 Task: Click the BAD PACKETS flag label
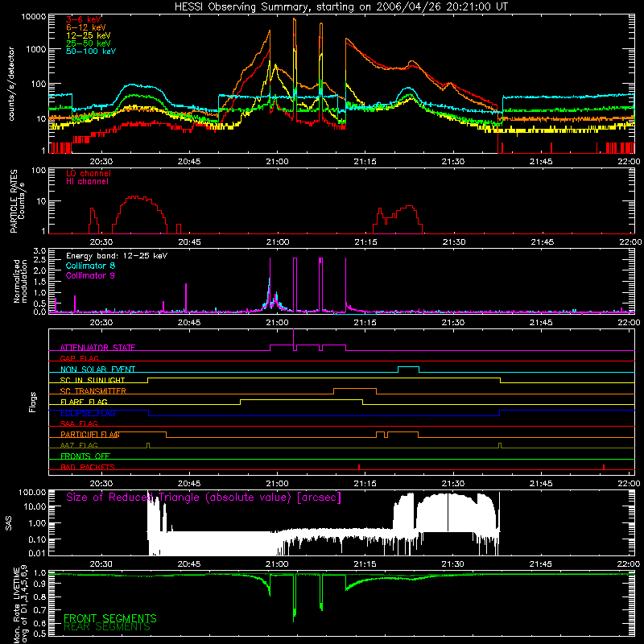[88, 467]
